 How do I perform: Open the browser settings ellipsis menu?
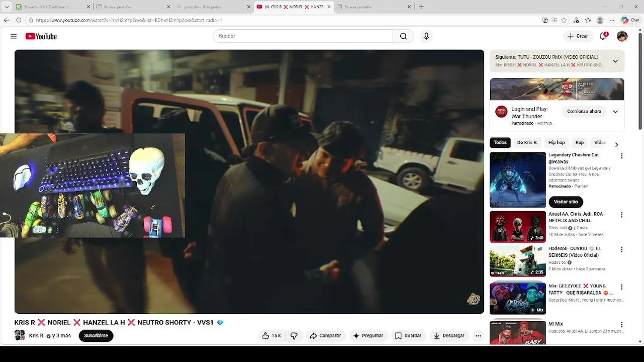click(612, 20)
